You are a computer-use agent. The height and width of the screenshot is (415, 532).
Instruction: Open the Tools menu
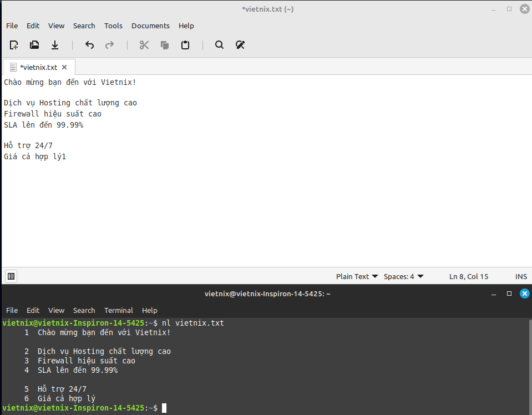[x=113, y=26]
